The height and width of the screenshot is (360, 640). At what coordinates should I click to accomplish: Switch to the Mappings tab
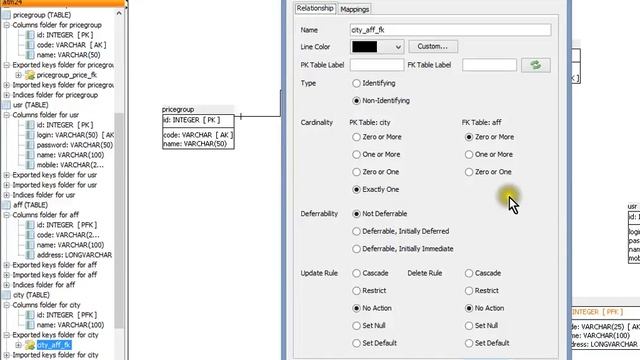354,9
